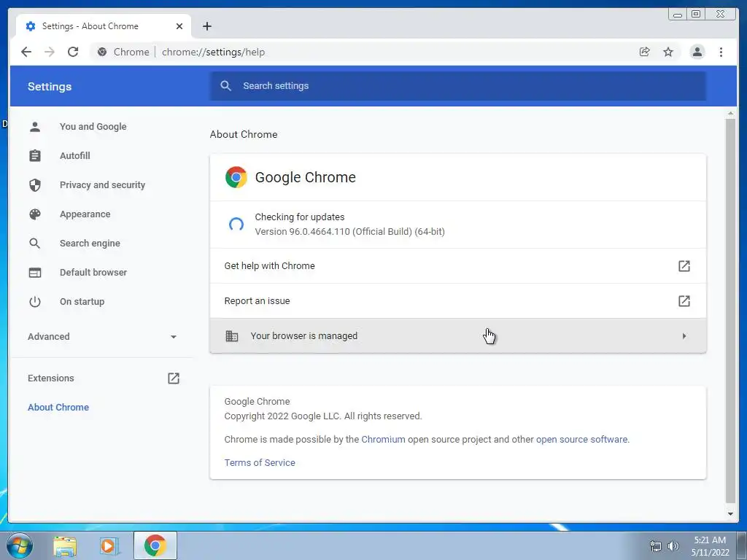
Task: Open the Windows Start menu
Action: coord(20,545)
